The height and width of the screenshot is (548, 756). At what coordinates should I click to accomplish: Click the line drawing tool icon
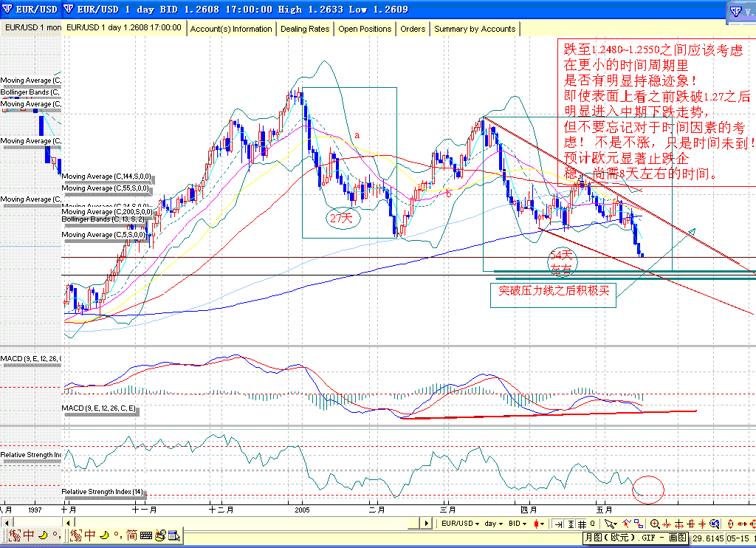tap(628, 524)
